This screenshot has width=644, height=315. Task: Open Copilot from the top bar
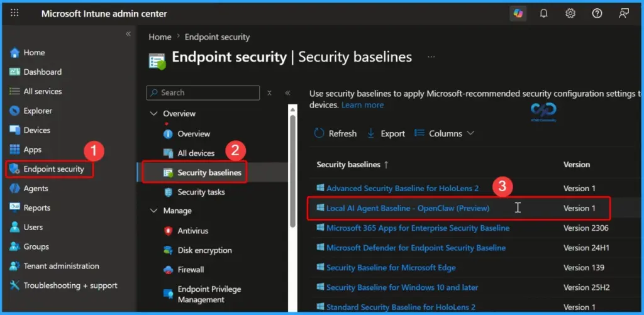[x=518, y=14]
